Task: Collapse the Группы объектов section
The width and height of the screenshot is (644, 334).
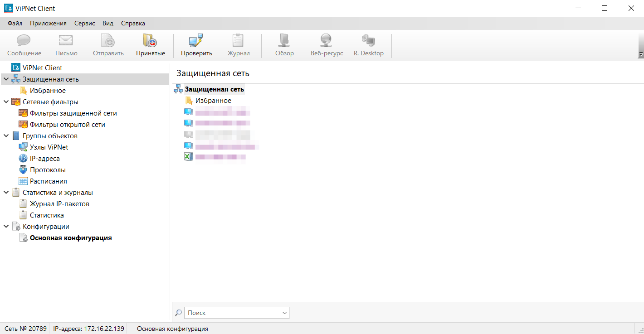Action: pos(6,136)
